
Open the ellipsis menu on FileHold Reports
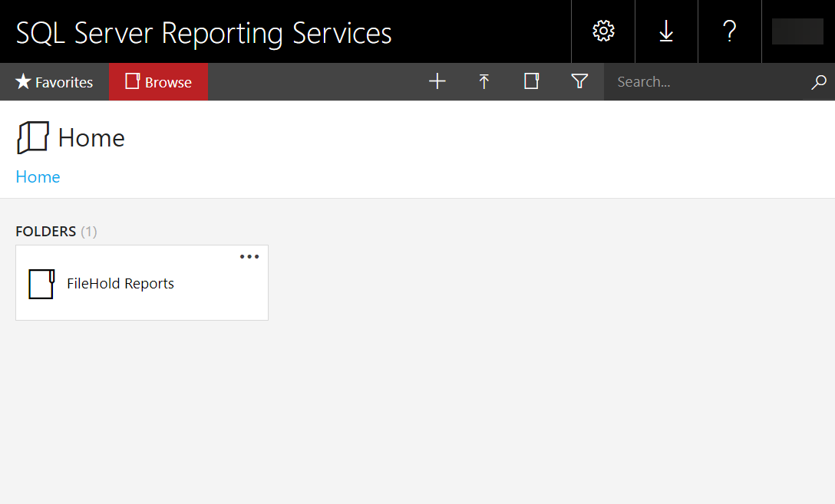pyautogui.click(x=249, y=256)
